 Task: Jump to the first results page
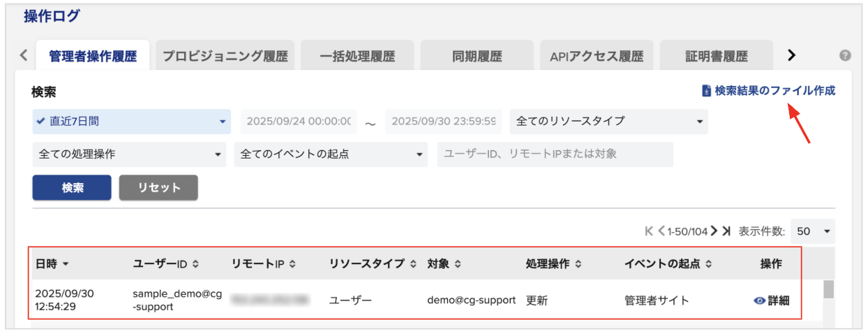tap(649, 231)
